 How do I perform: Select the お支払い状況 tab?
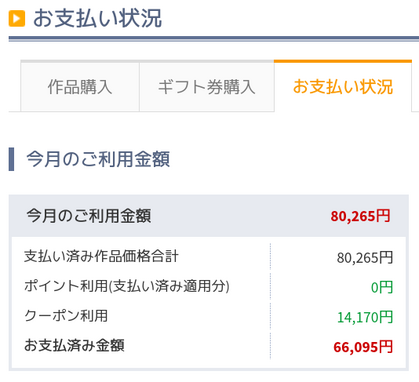pyautogui.click(x=343, y=86)
